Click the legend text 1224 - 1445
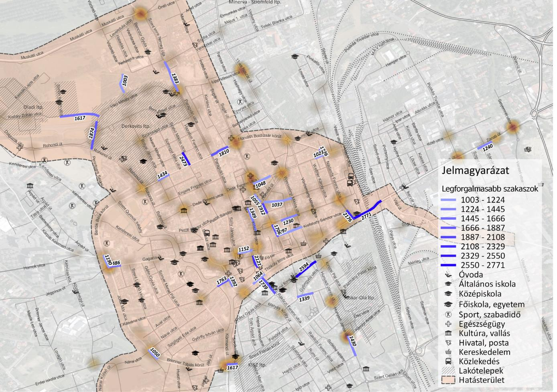557x392 pixels. (x=483, y=209)
